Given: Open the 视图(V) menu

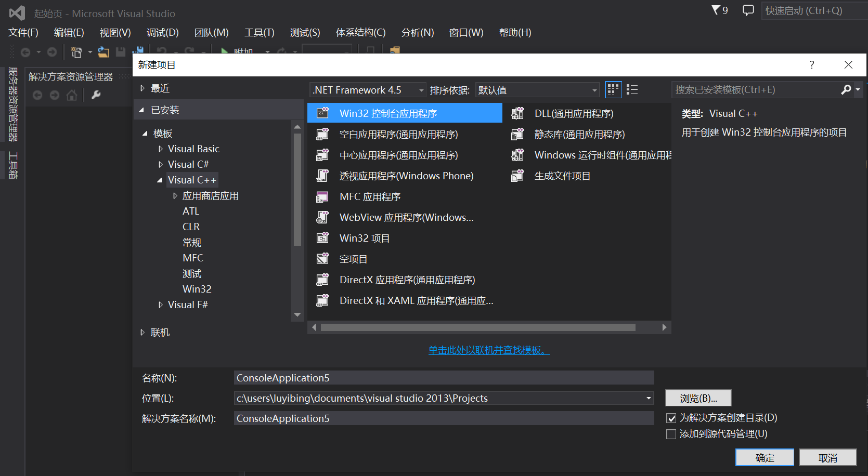Looking at the screenshot, I should tap(115, 33).
